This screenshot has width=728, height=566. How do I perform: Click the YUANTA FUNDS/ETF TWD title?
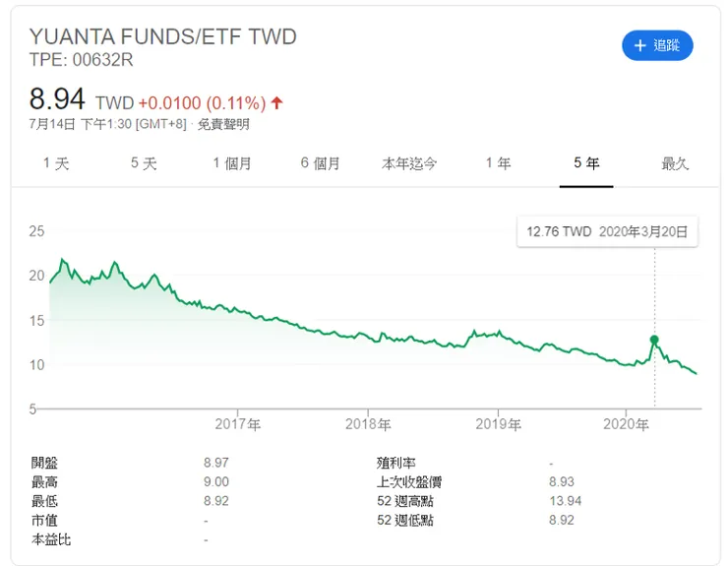[162, 37]
